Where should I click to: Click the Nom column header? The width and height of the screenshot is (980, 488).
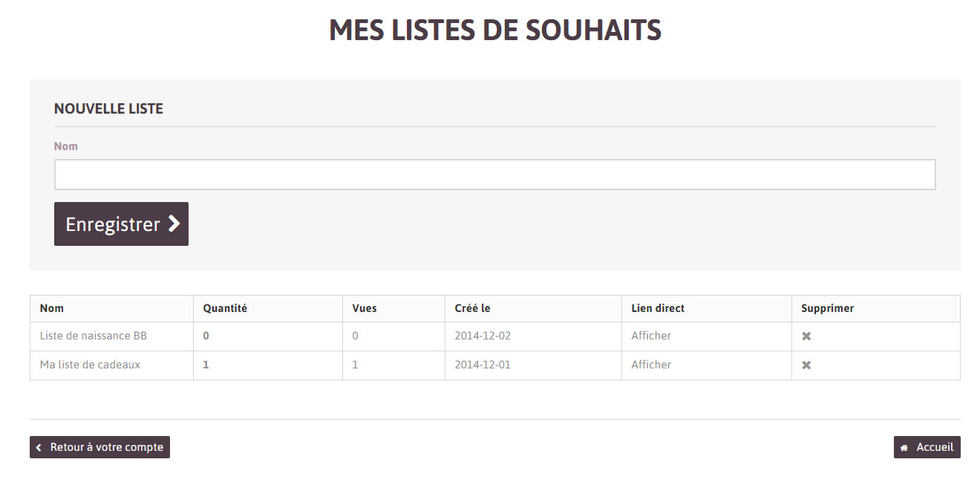tap(52, 308)
